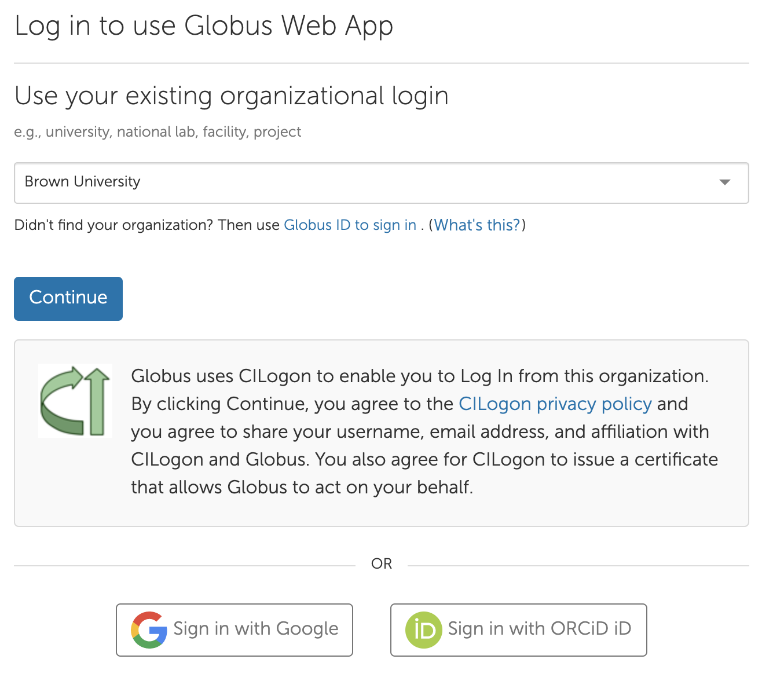Open the CILogon privacy policy link
Screen dimensions: 784x681
tap(555, 404)
